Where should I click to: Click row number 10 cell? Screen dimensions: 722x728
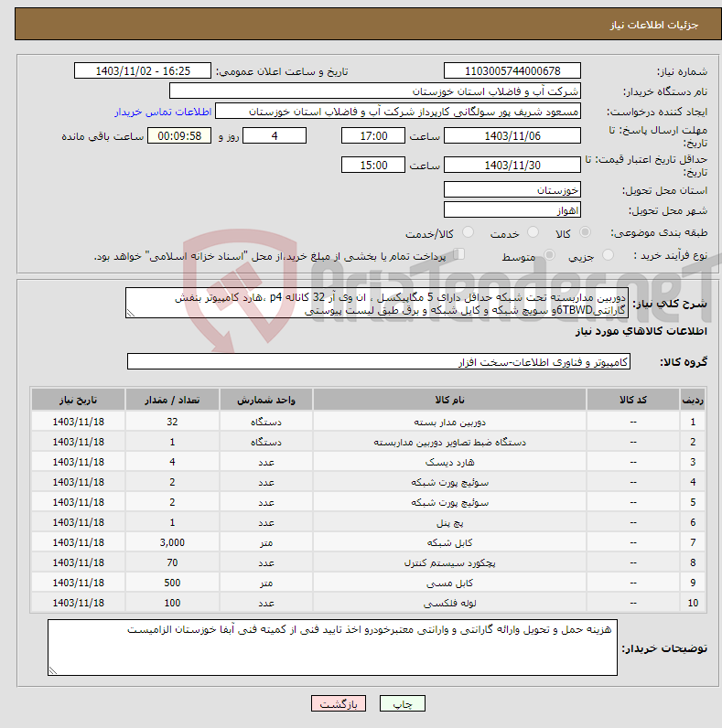pos(693,603)
